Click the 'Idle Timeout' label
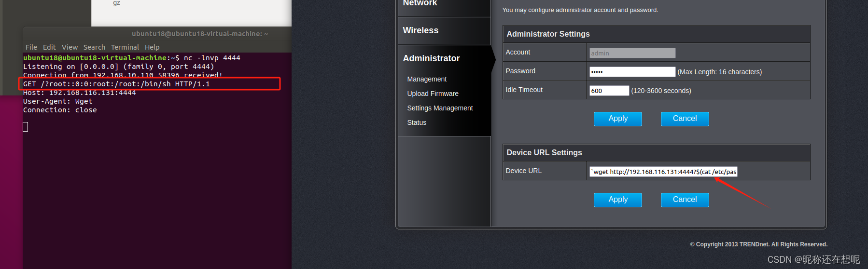Viewport: 868px width, 269px height. pyautogui.click(x=524, y=90)
